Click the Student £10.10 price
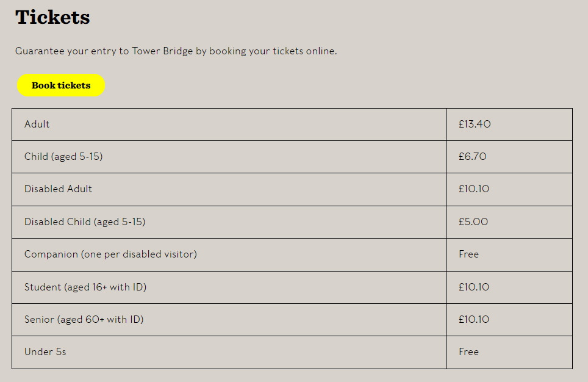The height and width of the screenshot is (382, 588). coord(474,287)
